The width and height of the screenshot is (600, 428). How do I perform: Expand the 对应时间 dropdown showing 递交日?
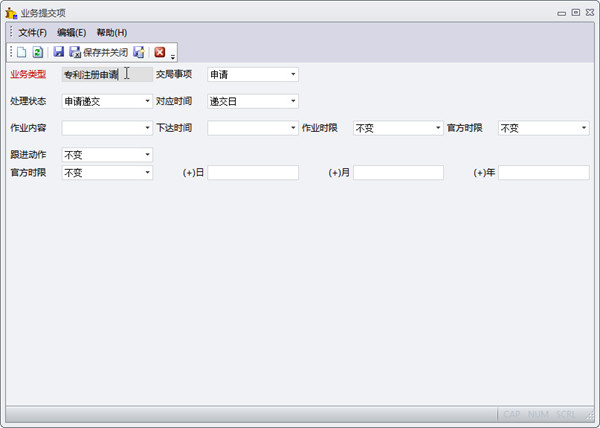[x=293, y=101]
